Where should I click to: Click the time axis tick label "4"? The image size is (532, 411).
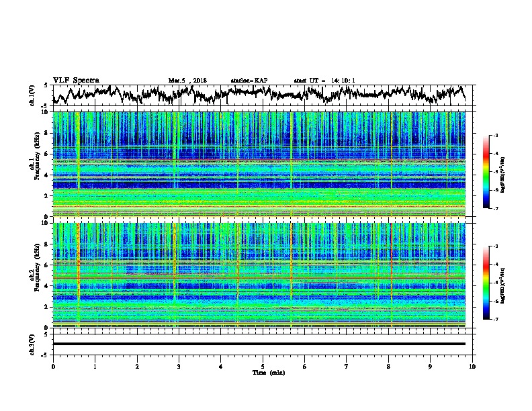(221, 367)
